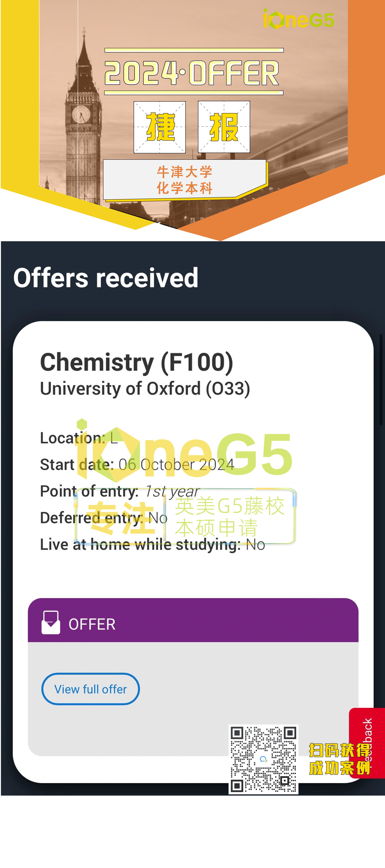Click the ioneG5 logo at the top

tap(298, 19)
